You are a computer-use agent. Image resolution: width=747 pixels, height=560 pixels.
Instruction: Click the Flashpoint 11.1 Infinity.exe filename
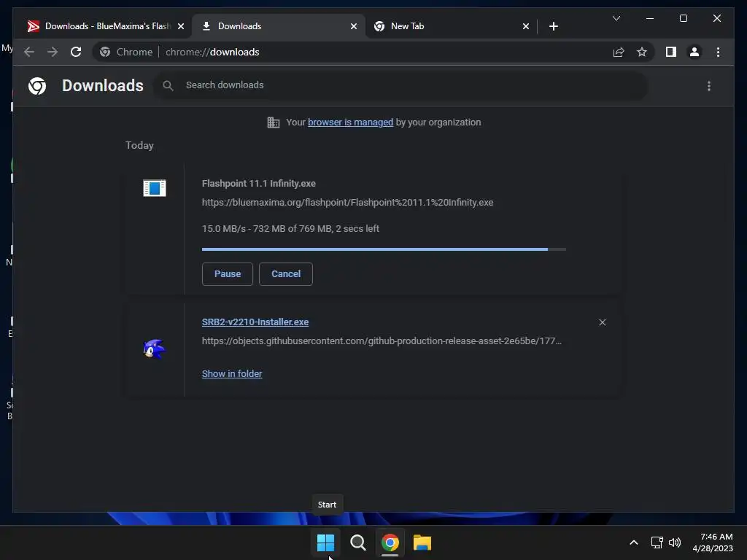259,183
